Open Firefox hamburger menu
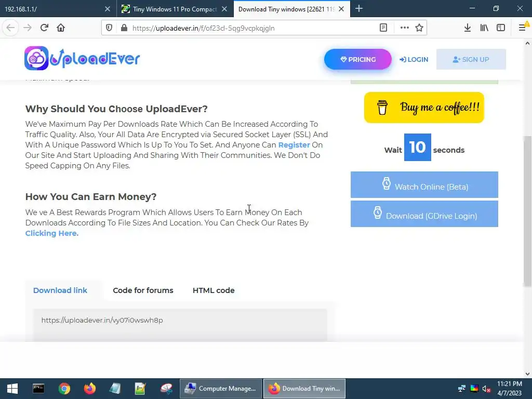The height and width of the screenshot is (399, 532). coord(523,28)
